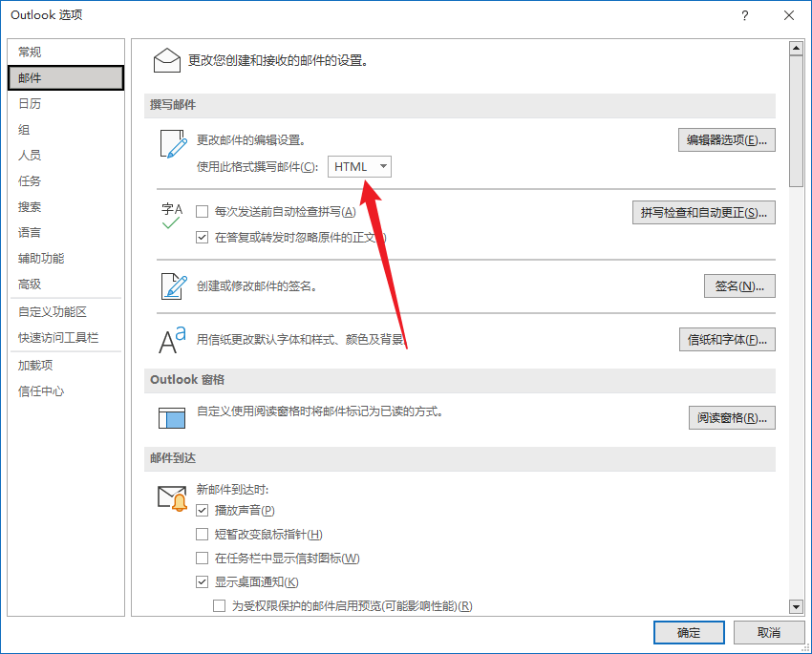The height and width of the screenshot is (654, 812).
Task: Open the HTML mail format dropdown
Action: click(359, 167)
